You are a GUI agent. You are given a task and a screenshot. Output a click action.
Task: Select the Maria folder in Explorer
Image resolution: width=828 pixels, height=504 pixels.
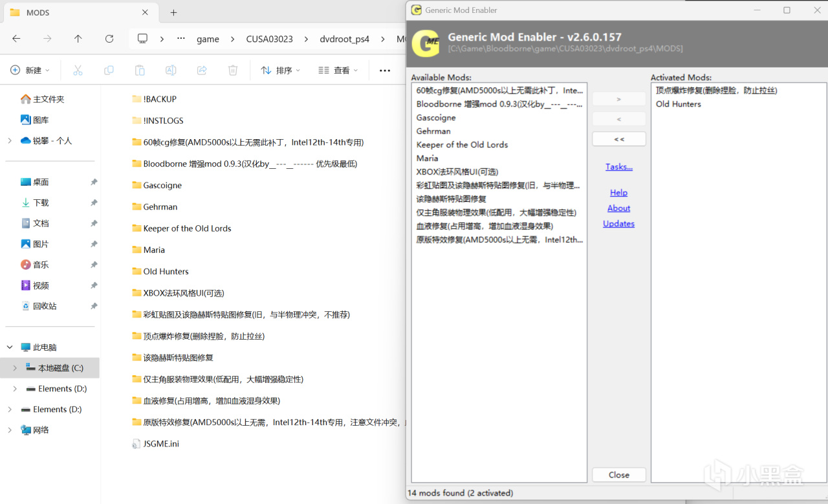coord(148,250)
